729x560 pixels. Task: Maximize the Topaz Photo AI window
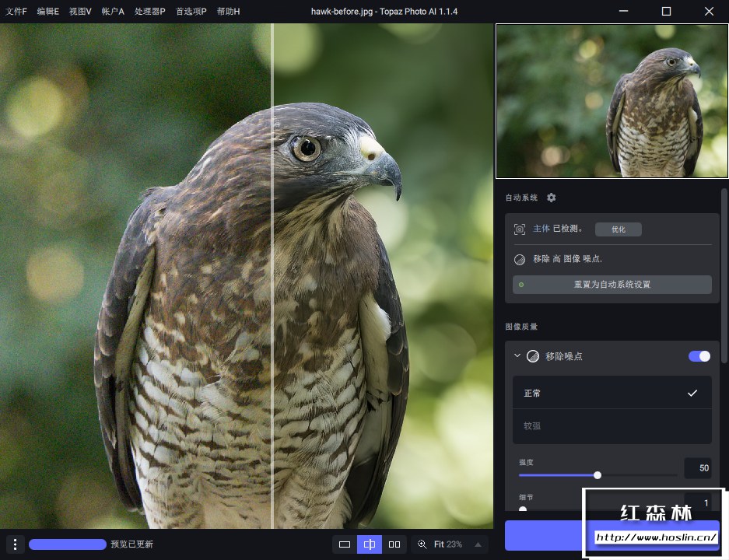(x=666, y=11)
